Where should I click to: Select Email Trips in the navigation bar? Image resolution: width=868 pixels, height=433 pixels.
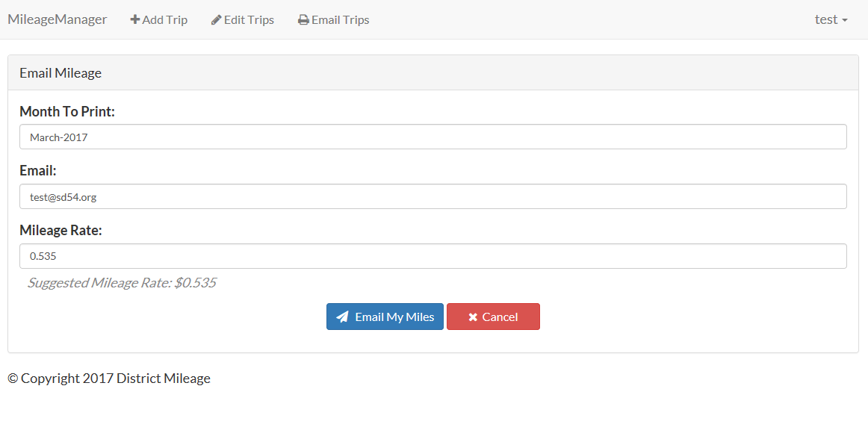tap(334, 20)
